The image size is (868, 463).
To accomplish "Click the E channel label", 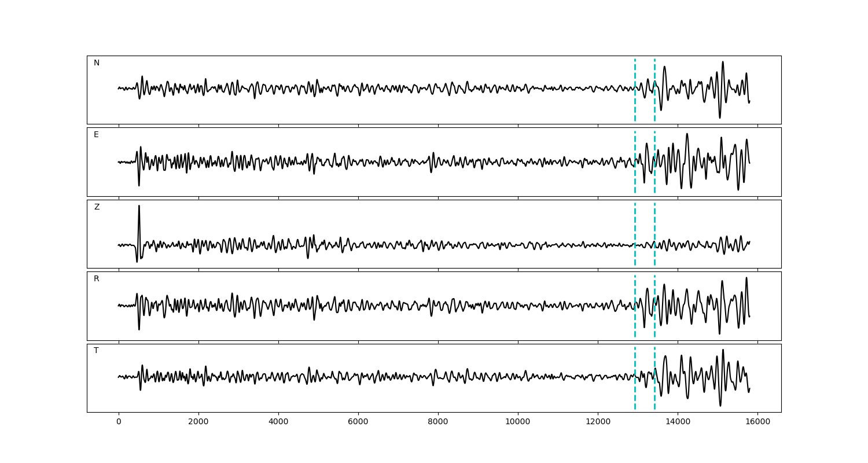I will point(96,135).
